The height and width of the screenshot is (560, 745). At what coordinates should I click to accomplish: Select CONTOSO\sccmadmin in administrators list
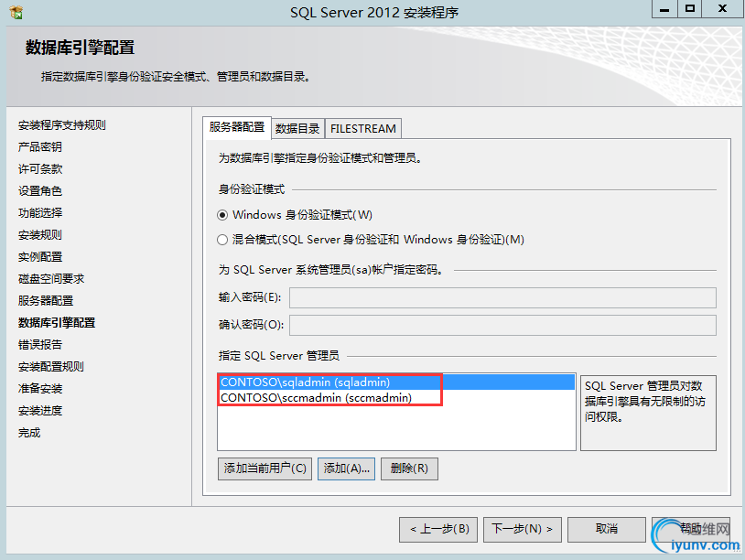click(396, 397)
